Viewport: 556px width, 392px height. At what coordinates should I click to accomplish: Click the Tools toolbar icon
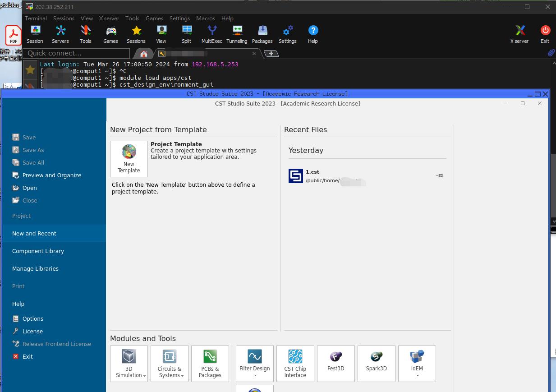pyautogui.click(x=86, y=34)
